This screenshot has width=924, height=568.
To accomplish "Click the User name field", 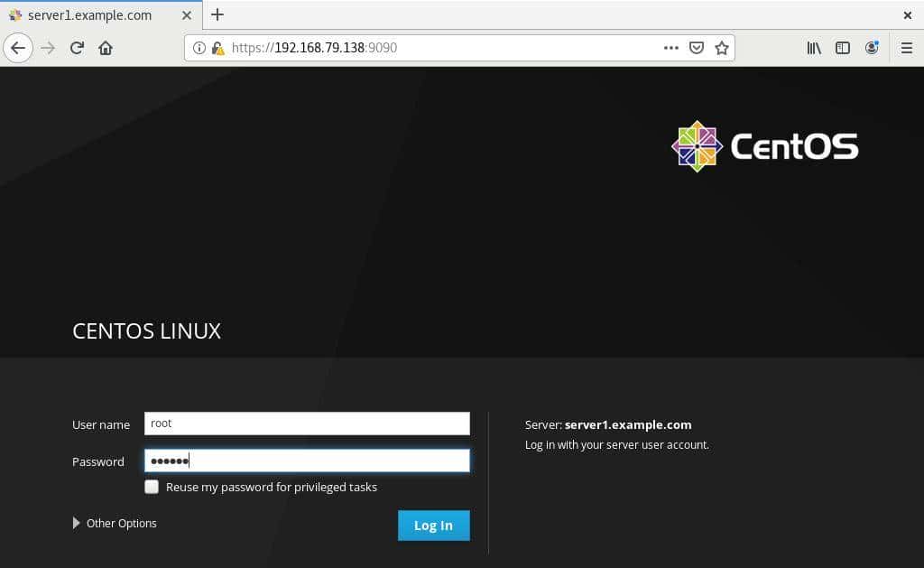I will 307,423.
